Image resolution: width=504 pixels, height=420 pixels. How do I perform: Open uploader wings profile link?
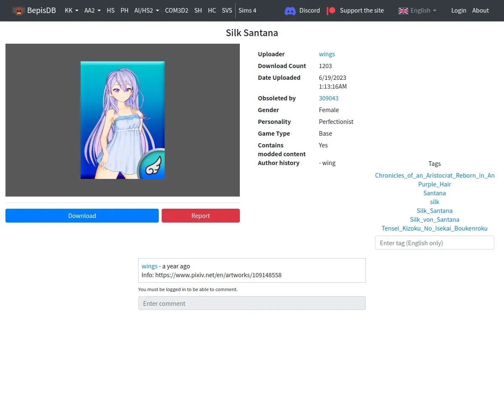point(327,54)
